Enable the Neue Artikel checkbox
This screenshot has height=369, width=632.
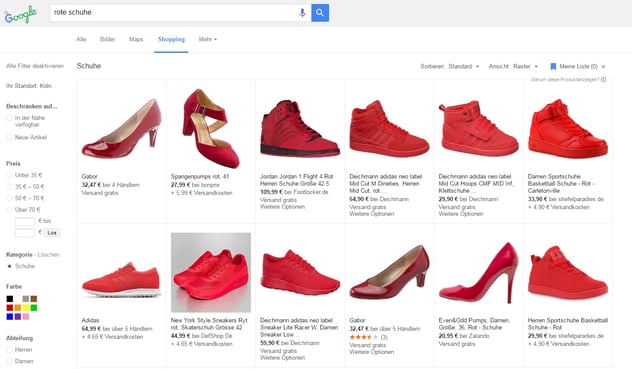tap(9, 138)
